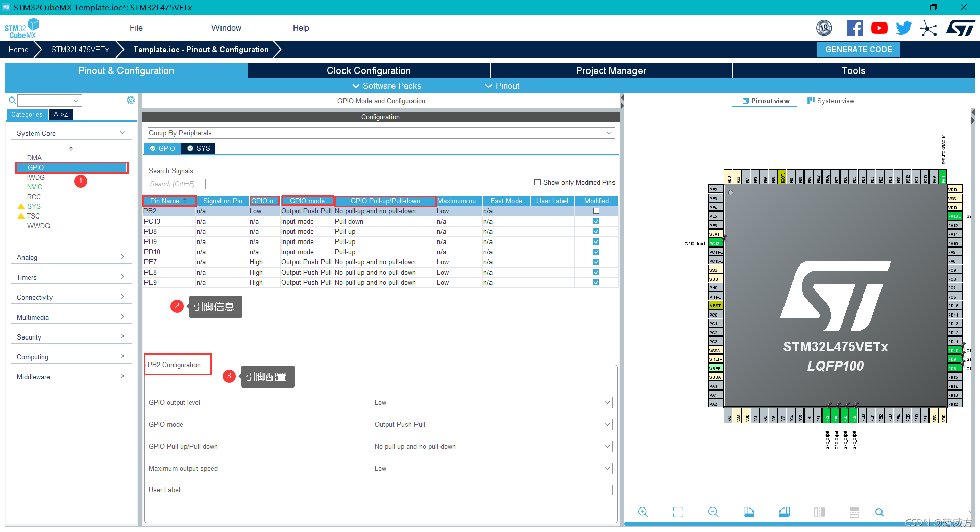This screenshot has height=532, width=980.
Task: Toggle Modified checkbox for PD10
Action: pos(596,252)
